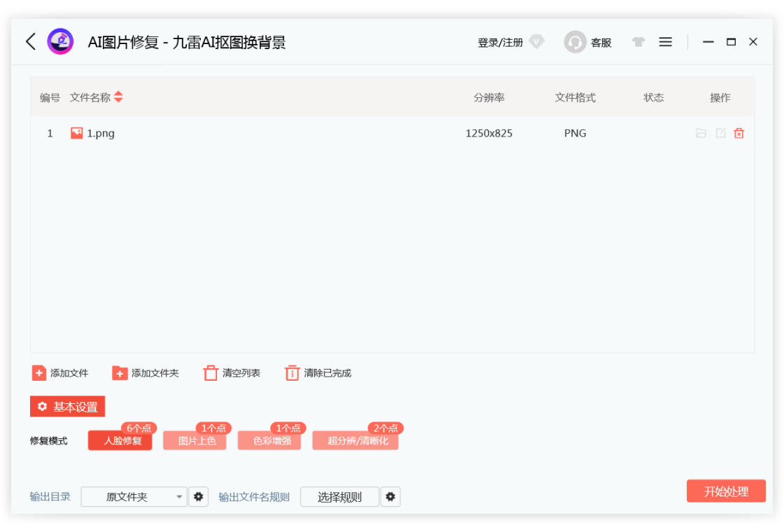Screen dimensions: 784x532
Task: Click the back arrow icon
Action: click(x=31, y=42)
